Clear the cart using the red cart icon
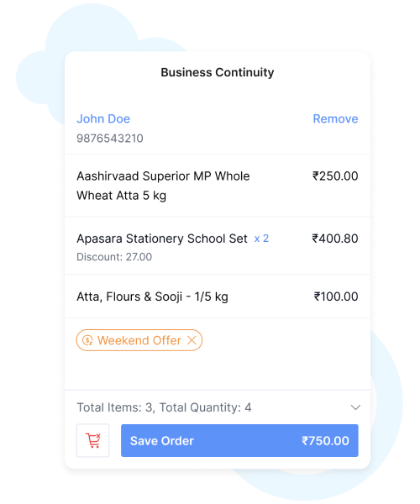This screenshot has width=420, height=504. (93, 440)
